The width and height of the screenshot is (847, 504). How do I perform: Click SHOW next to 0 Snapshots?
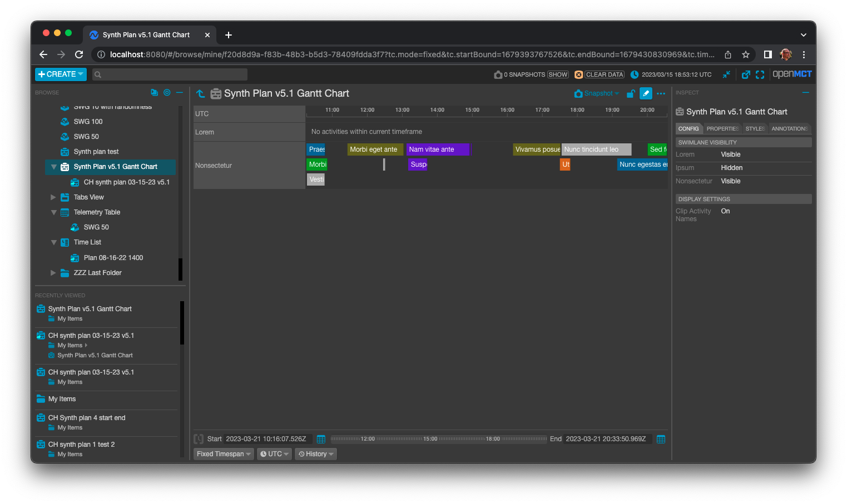click(x=558, y=74)
